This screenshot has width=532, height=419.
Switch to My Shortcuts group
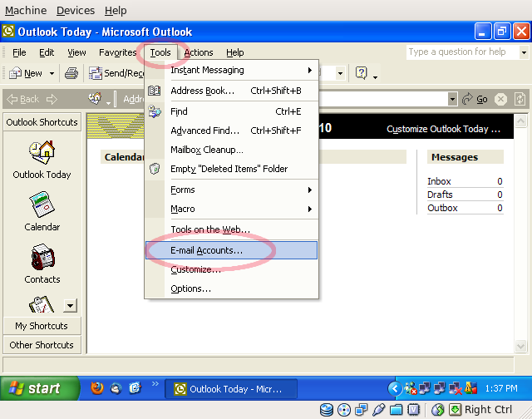[42, 326]
